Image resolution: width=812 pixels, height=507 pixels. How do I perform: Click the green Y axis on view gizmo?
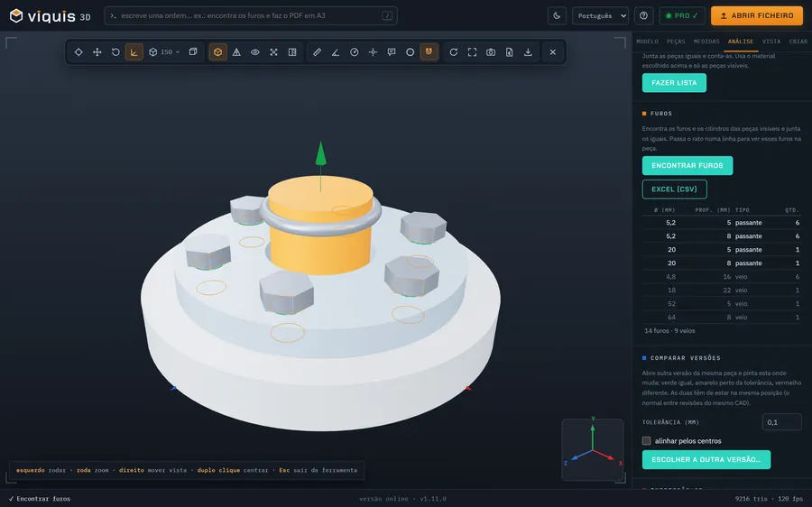point(593,435)
